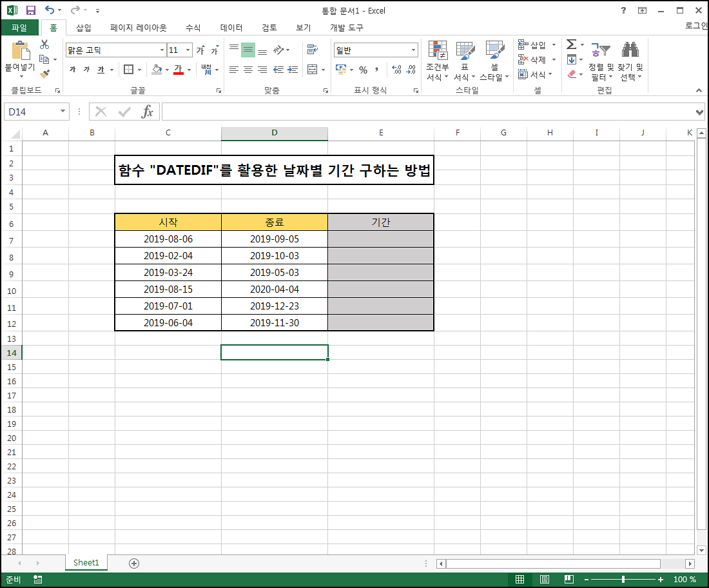
Task: Open borders dropdown arrow
Action: point(140,70)
